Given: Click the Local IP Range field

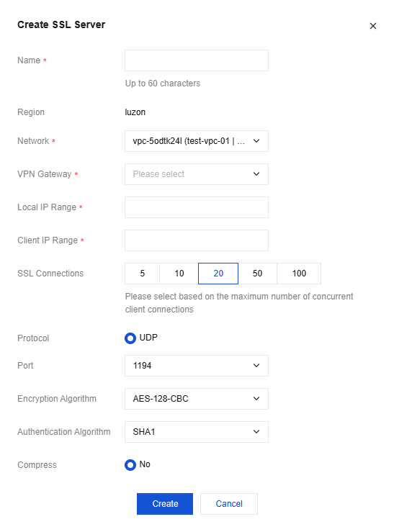Looking at the screenshot, I should pyautogui.click(x=196, y=207).
